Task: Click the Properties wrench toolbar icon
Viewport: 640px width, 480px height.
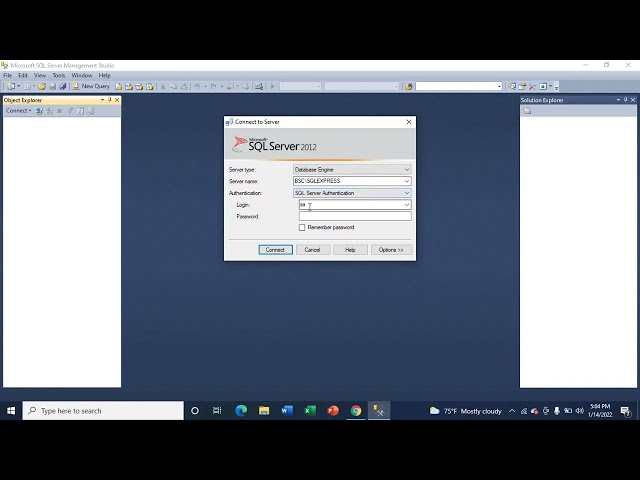Action: coord(532,87)
